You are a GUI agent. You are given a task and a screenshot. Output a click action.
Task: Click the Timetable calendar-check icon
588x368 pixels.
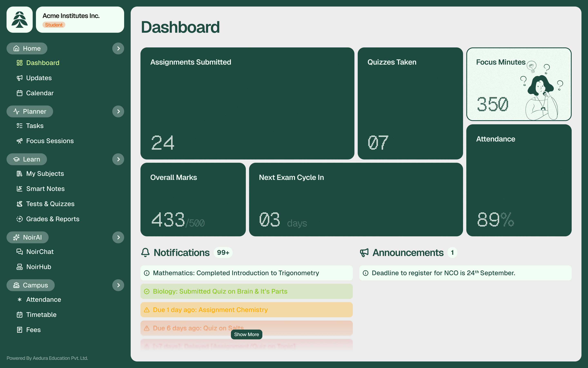click(19, 314)
